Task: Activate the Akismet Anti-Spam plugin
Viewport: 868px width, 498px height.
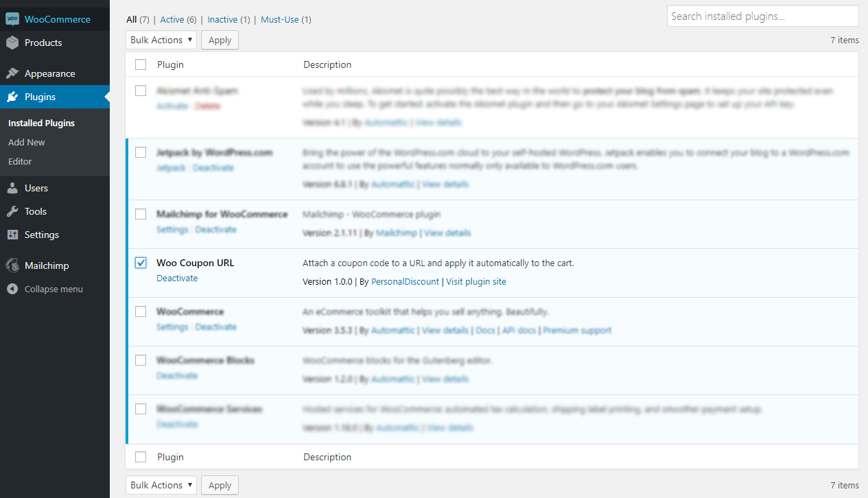Action: pos(172,106)
